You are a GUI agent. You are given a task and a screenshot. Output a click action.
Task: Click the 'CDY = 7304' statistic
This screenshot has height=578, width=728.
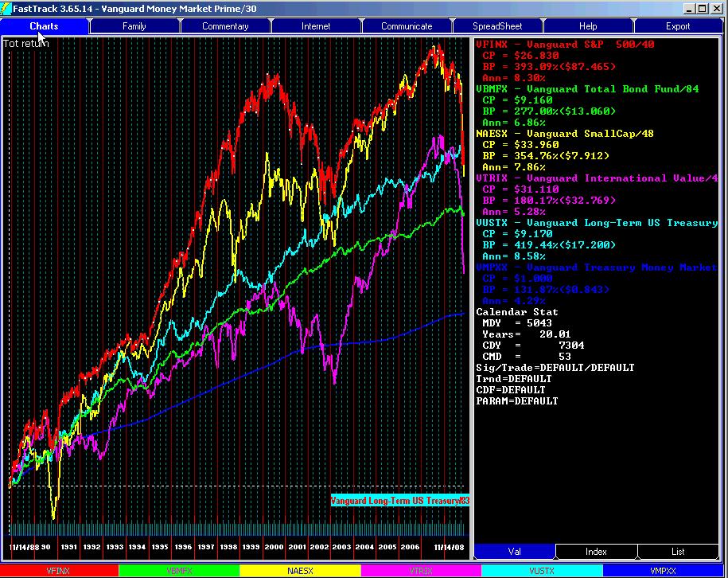533,346
